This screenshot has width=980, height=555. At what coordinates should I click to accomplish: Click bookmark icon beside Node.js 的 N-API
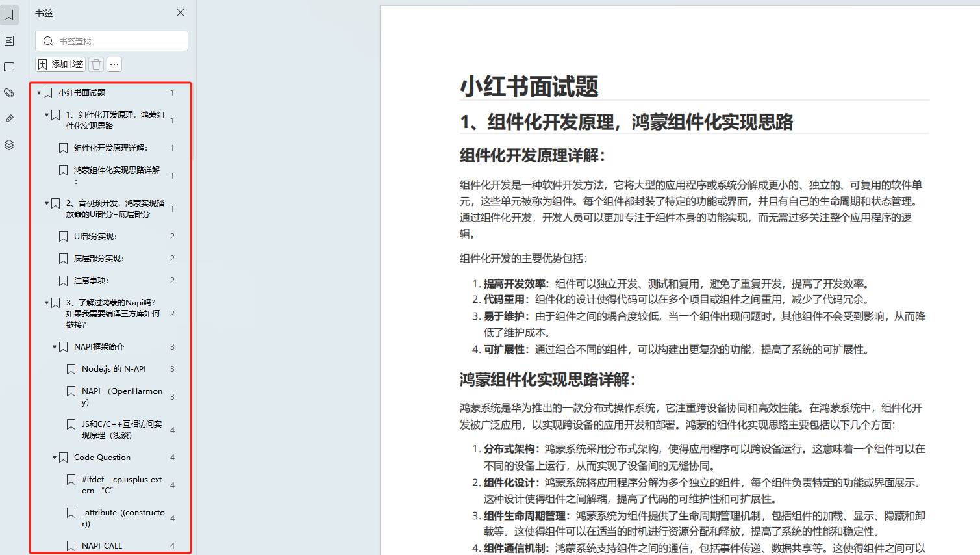pos(71,369)
